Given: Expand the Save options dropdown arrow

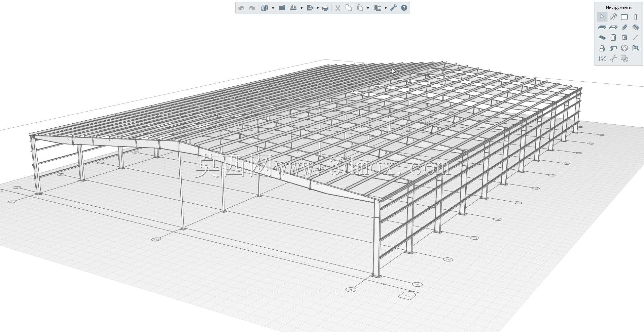Looking at the screenshot, I should click(x=301, y=8).
